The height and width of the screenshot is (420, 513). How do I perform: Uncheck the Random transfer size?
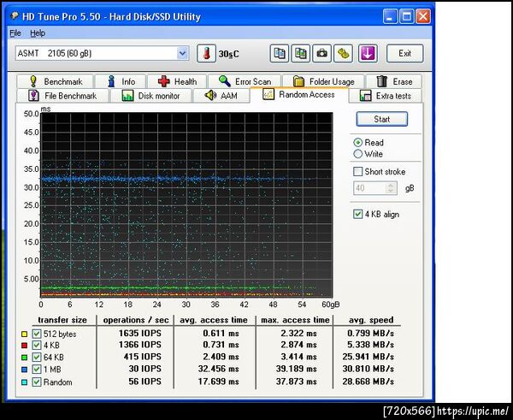[x=36, y=382]
